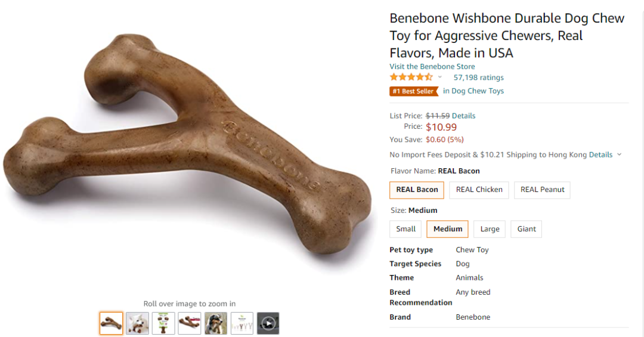View the size comparison chart thumbnail
Screen dimensions: 644x337
click(x=242, y=323)
